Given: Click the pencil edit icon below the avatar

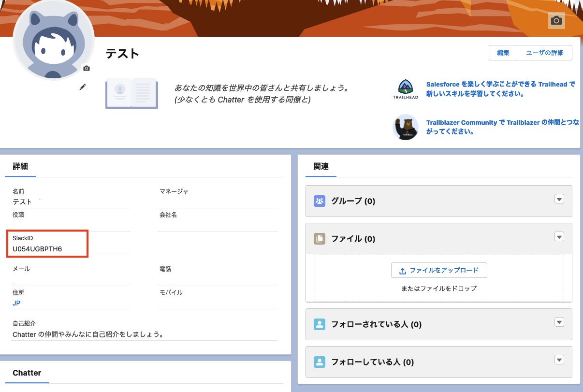Looking at the screenshot, I should (82, 87).
